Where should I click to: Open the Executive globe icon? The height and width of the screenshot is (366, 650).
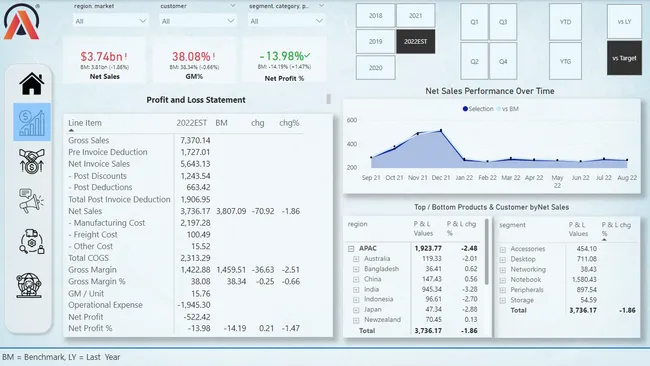[30, 285]
